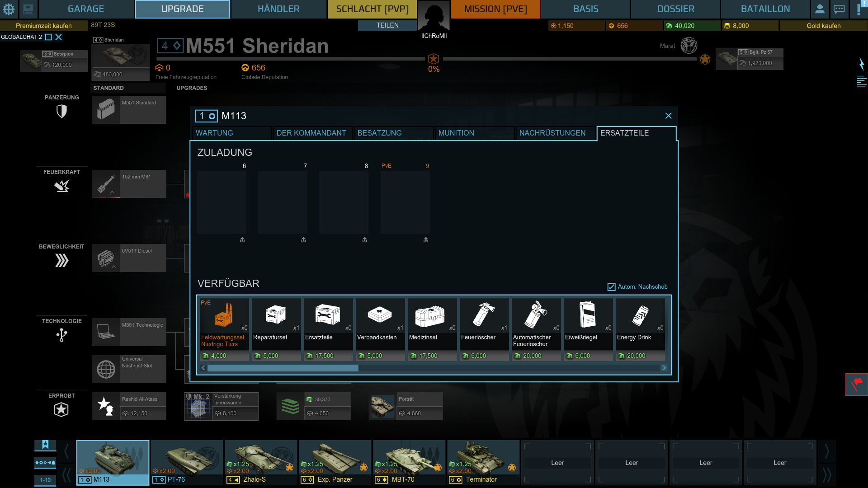The image size is (868, 488).
Task: Select the PT-76 vehicle thumbnail
Action: click(187, 462)
